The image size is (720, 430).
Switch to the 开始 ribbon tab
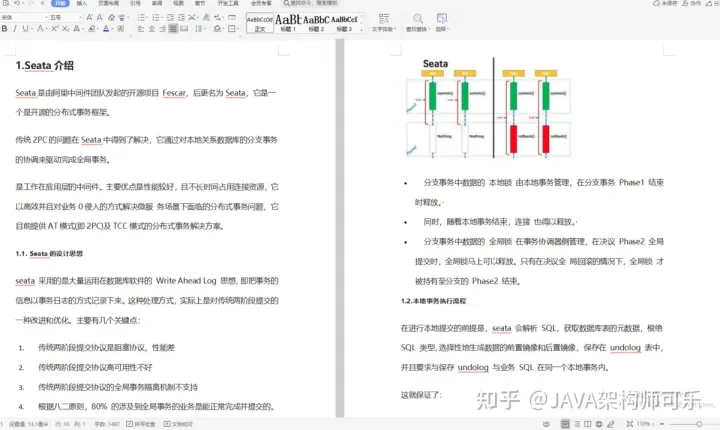coord(60,3)
